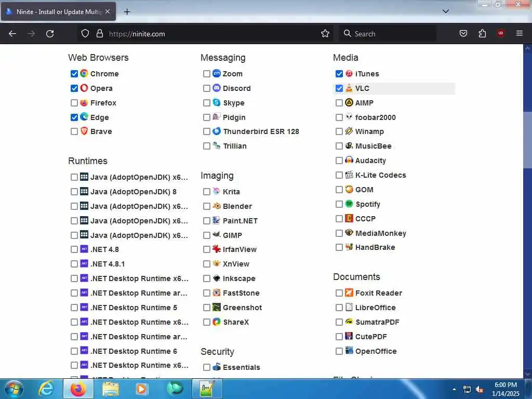Close the Ninite tab

pyautogui.click(x=107, y=11)
